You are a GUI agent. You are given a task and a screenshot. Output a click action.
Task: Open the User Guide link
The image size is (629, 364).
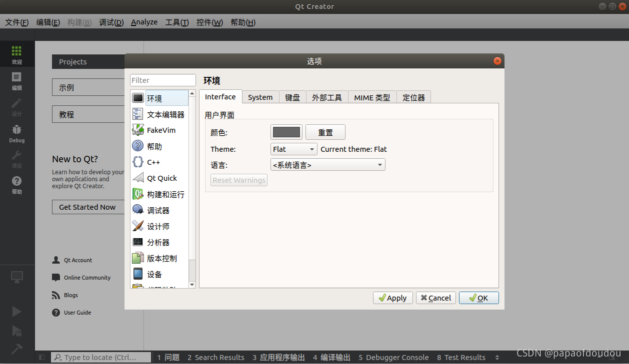click(77, 313)
